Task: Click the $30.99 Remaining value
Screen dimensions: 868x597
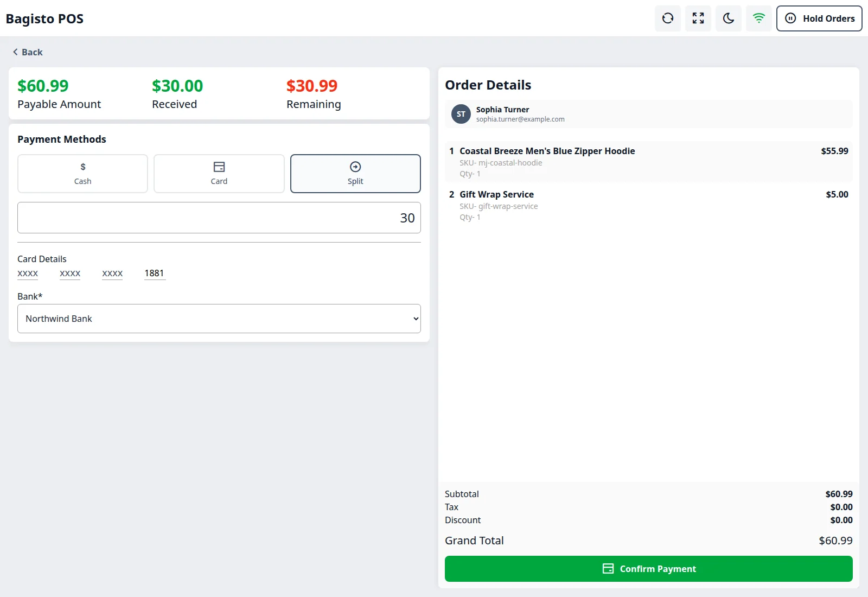Action: tap(312, 86)
